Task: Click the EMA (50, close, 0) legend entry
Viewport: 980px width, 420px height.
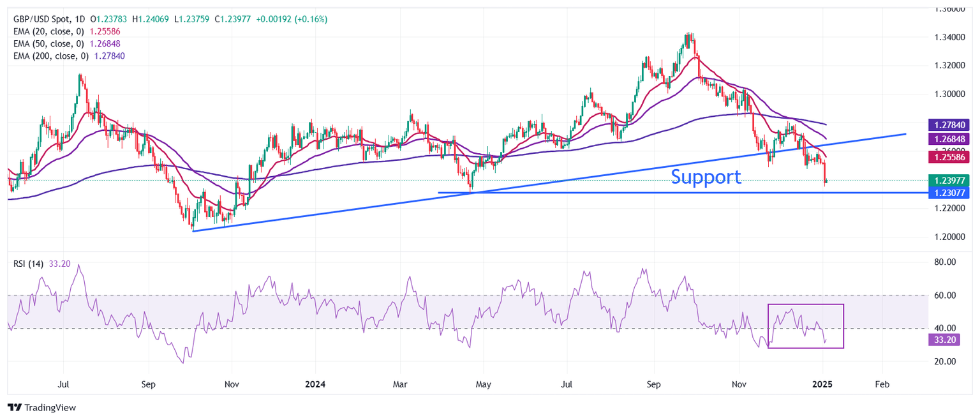Action: click(48, 43)
